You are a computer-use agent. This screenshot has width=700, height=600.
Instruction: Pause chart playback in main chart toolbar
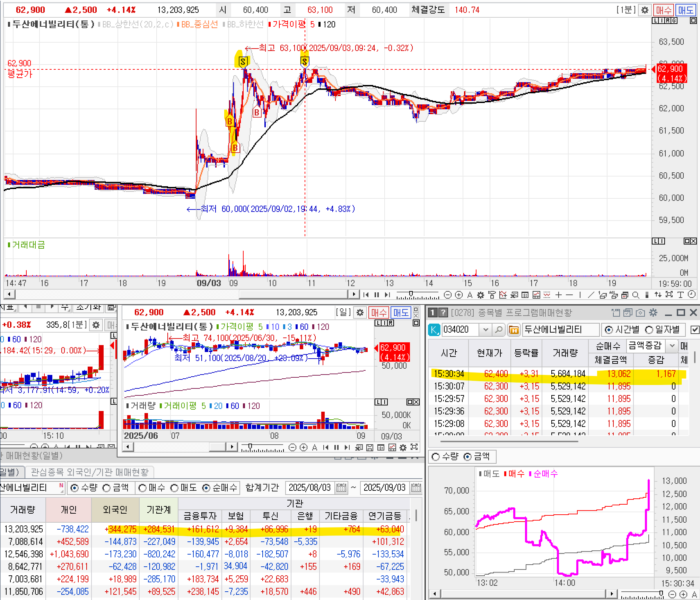377,295
